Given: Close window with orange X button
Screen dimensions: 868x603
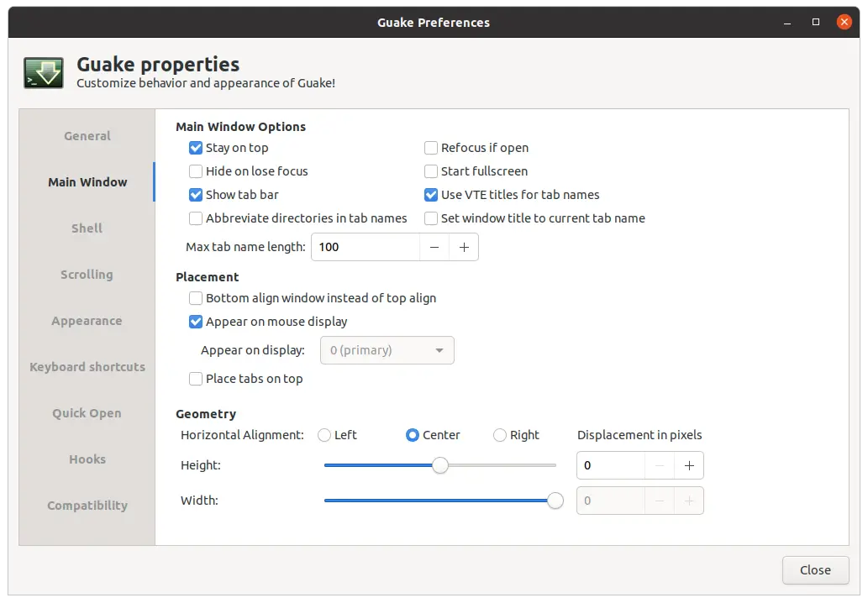Looking at the screenshot, I should tap(844, 22).
